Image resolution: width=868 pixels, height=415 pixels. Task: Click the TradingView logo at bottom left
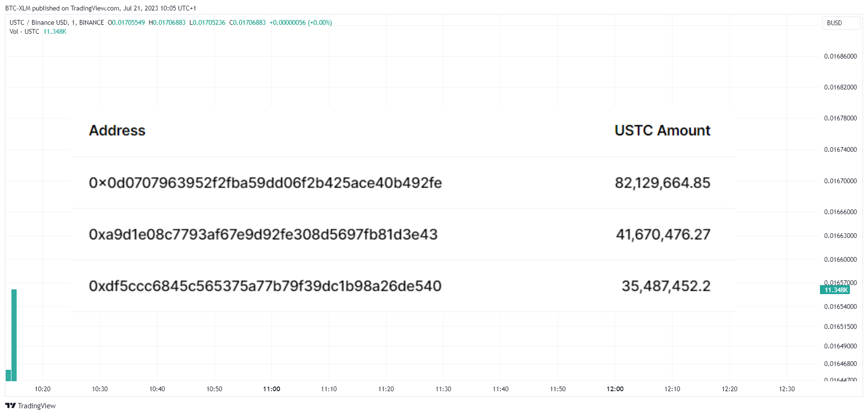point(30,405)
